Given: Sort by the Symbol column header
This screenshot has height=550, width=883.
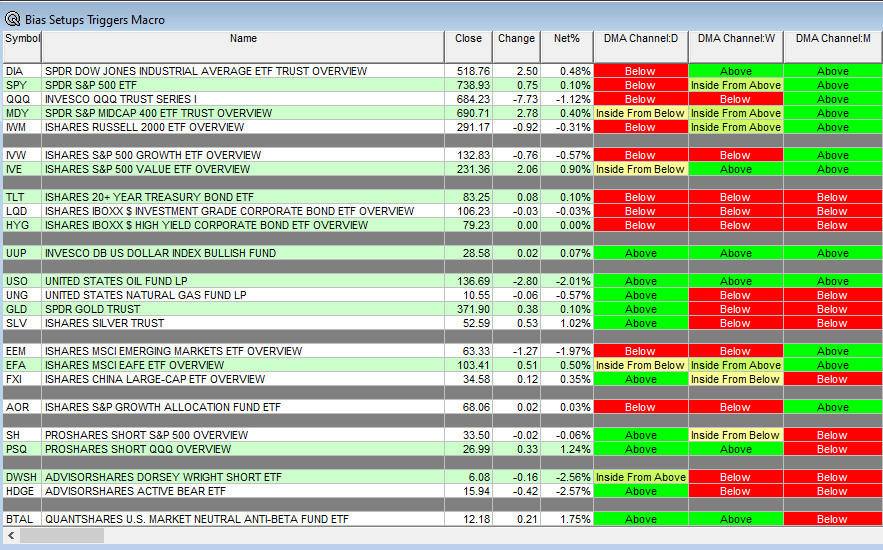Looking at the screenshot, I should tap(22, 47).
